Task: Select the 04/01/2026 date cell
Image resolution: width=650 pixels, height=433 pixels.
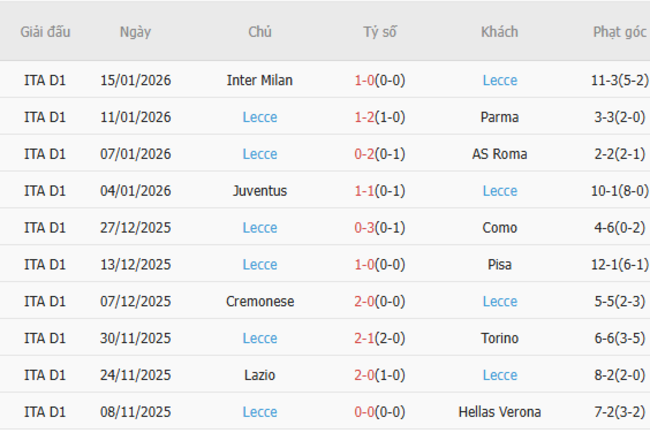Action: click(135, 191)
